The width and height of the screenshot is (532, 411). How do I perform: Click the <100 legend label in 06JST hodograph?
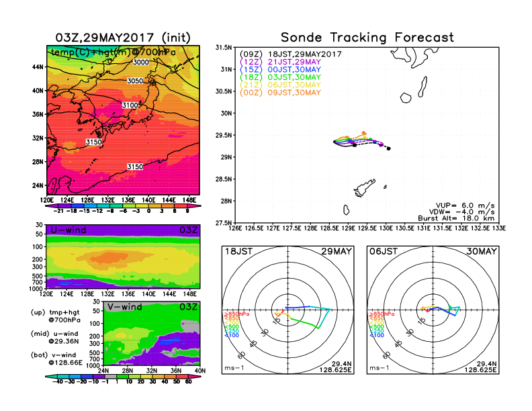(x=377, y=334)
